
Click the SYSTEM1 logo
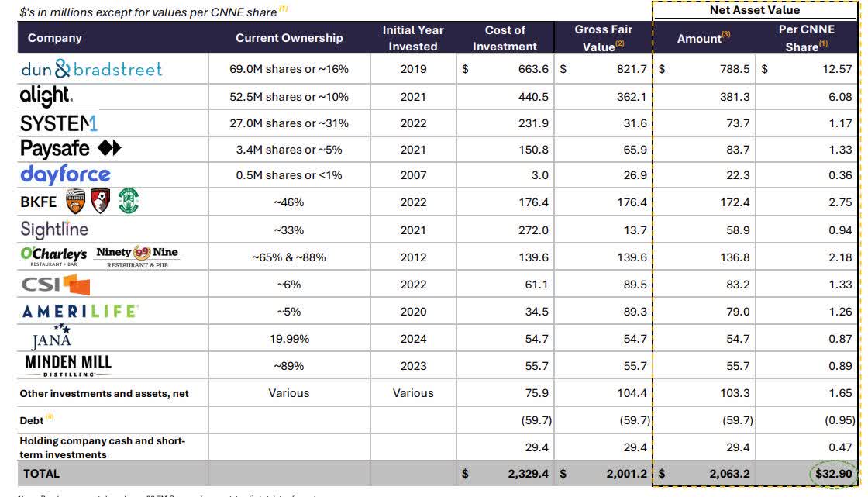point(59,123)
